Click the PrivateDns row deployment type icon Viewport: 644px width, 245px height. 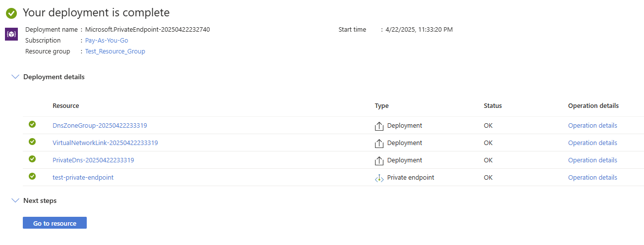379,160
